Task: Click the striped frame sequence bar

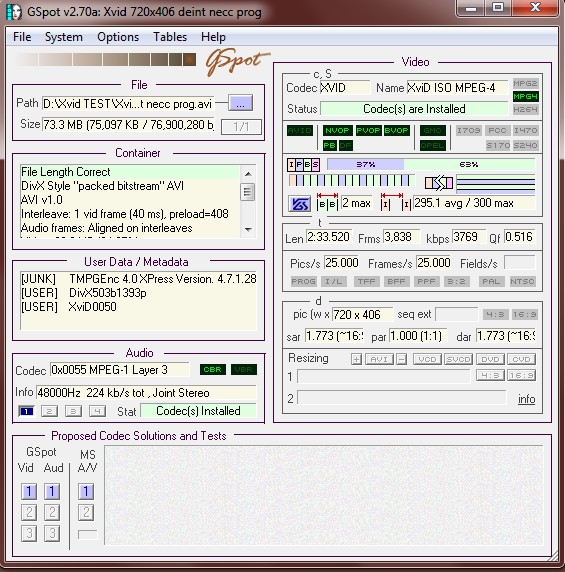Action: (x=351, y=180)
